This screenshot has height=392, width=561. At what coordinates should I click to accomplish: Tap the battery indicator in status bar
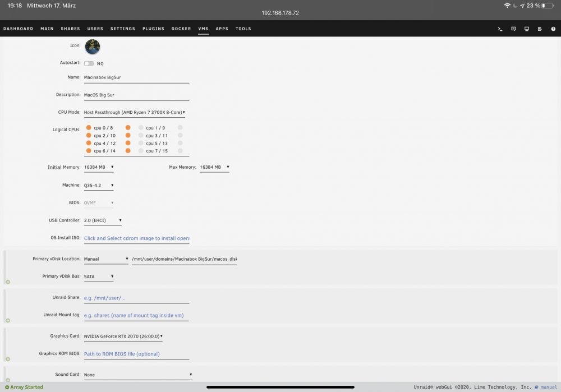click(547, 6)
